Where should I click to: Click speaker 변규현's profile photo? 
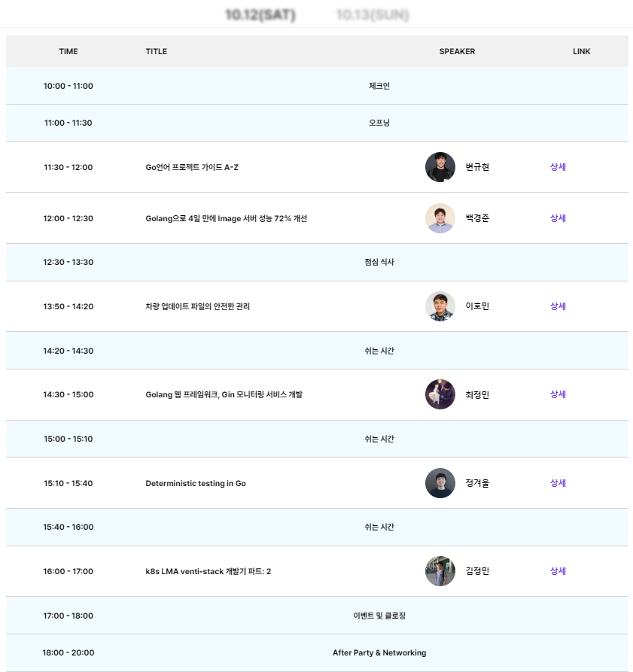440,167
